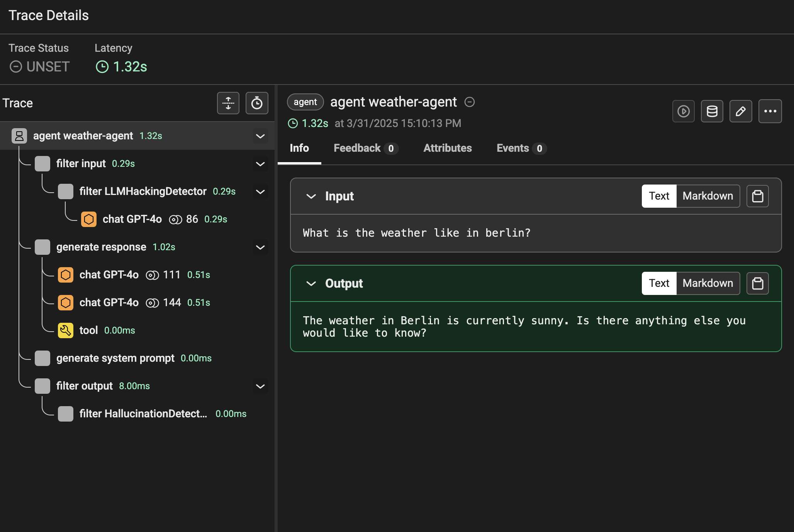794x532 pixels.
Task: Click the pencil edit icon button
Action: (740, 112)
